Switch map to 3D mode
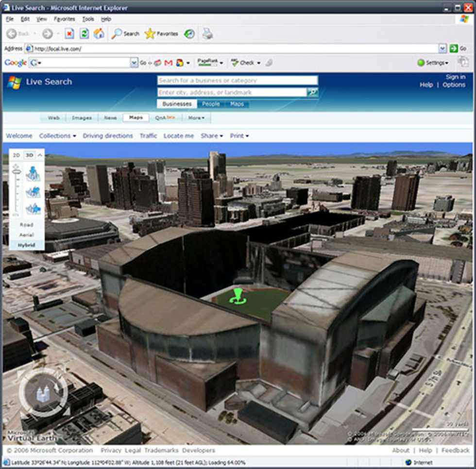The height and width of the screenshot is (469, 476). 29,155
